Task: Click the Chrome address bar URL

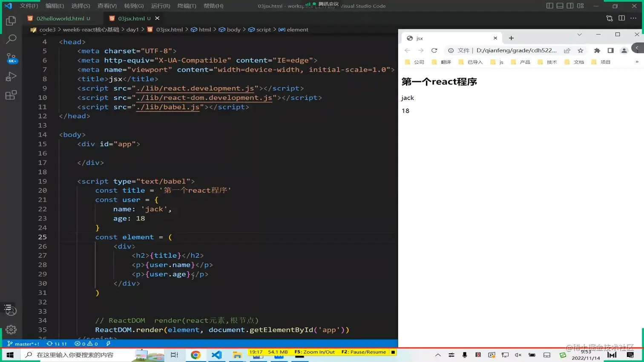Action: tap(516, 51)
